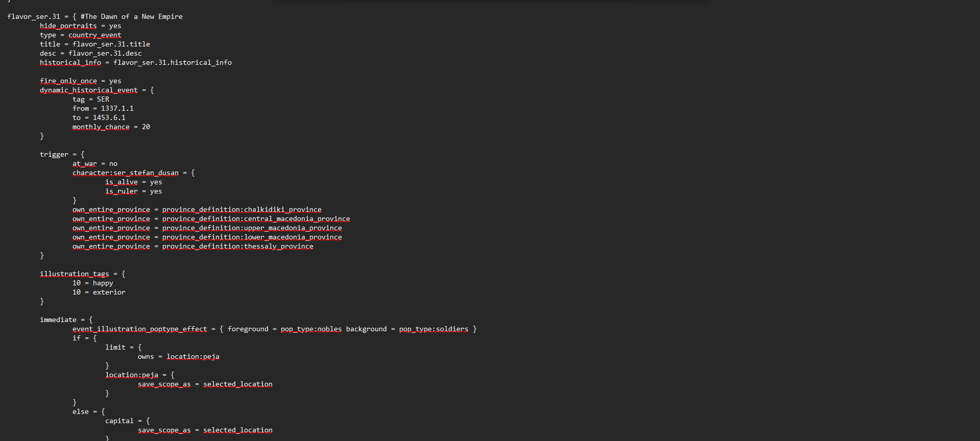
Task: Click the 'is_alive' condition
Action: 121,182
